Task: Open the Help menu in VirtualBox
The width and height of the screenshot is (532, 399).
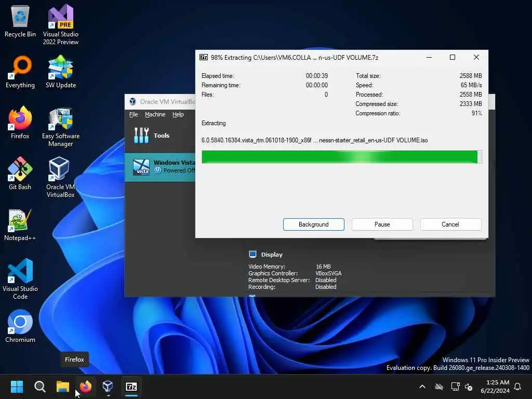Action: [178, 114]
